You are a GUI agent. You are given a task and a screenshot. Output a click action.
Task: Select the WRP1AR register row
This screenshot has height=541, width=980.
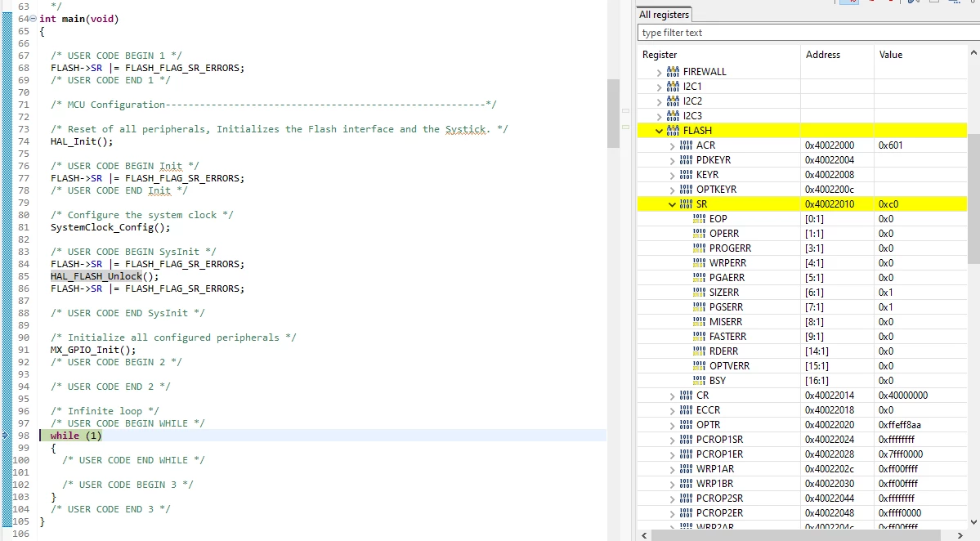coord(802,469)
